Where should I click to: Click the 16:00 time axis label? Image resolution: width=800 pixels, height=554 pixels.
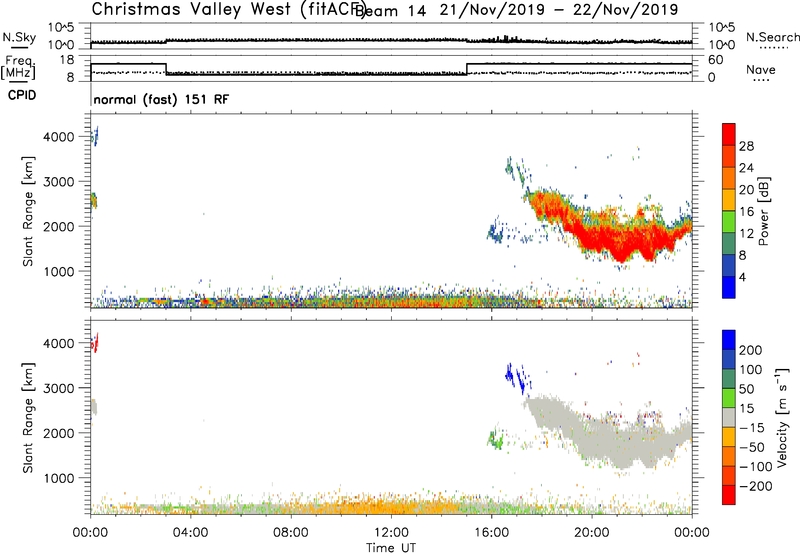[491, 533]
